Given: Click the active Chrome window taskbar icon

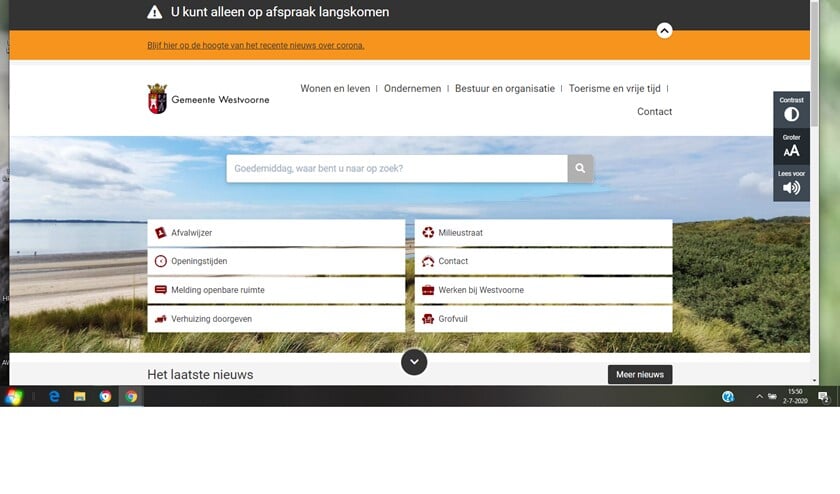Looking at the screenshot, I should coord(131,396).
